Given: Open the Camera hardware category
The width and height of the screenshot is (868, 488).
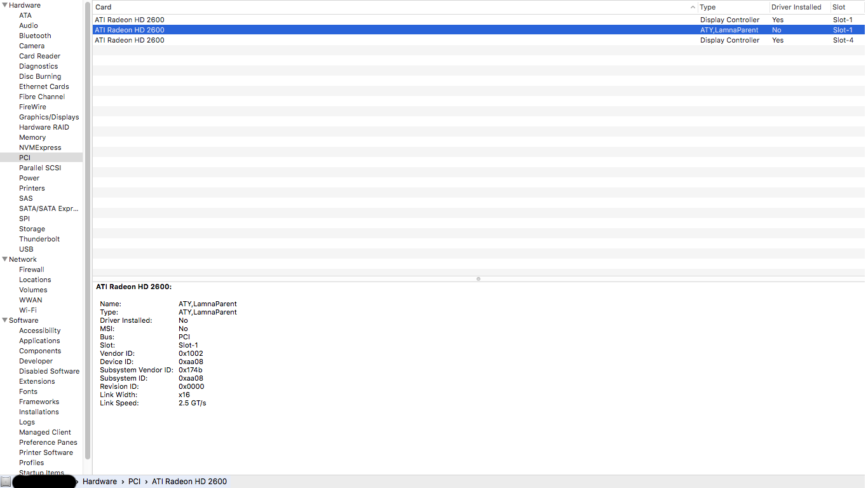Looking at the screenshot, I should point(32,46).
